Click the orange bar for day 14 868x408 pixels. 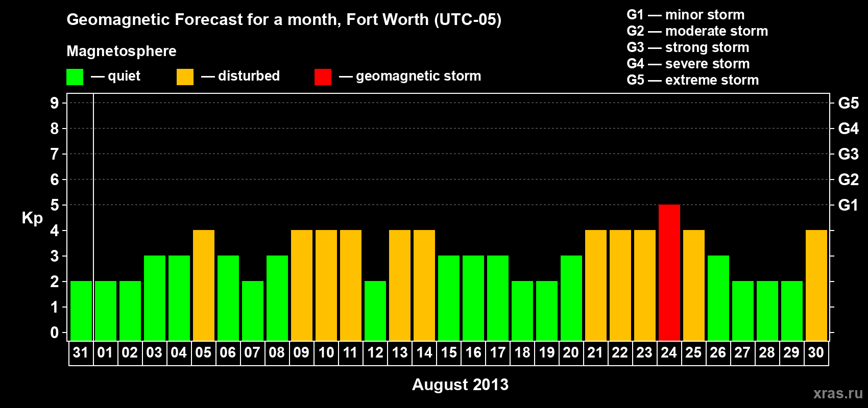pos(424,285)
